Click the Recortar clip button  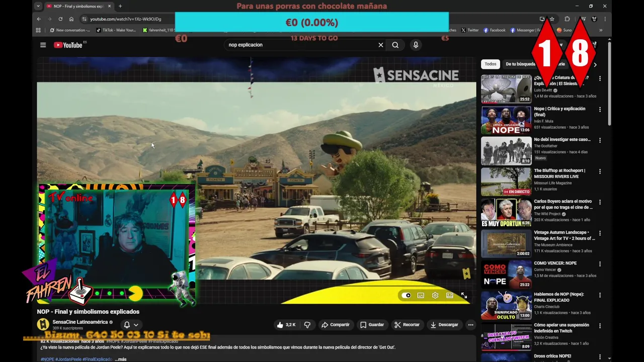pyautogui.click(x=407, y=325)
